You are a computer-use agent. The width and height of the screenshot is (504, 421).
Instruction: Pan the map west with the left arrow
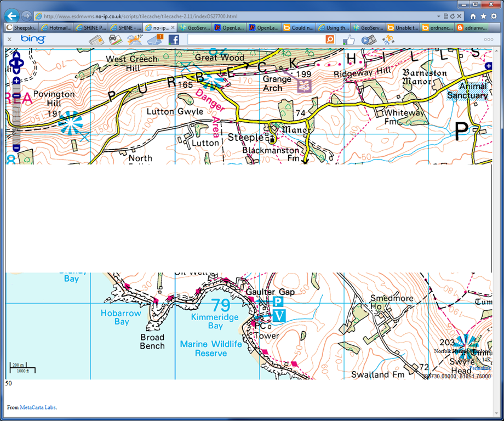(12, 62)
